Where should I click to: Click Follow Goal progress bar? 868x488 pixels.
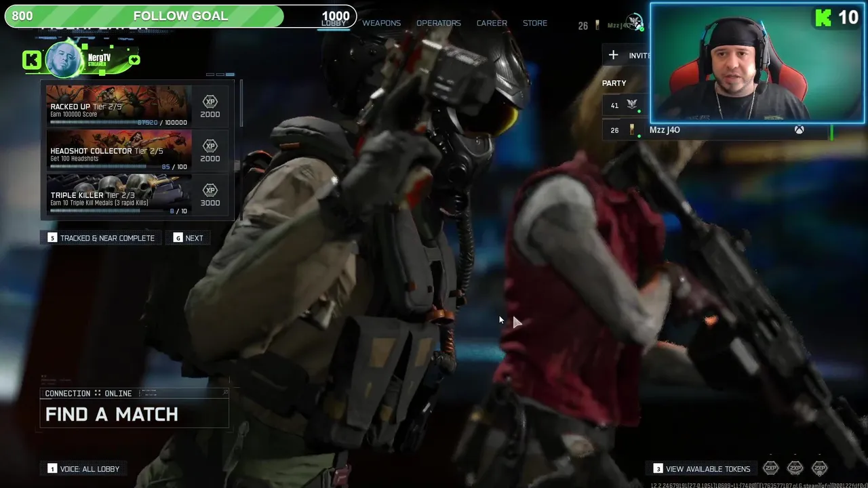pos(180,16)
